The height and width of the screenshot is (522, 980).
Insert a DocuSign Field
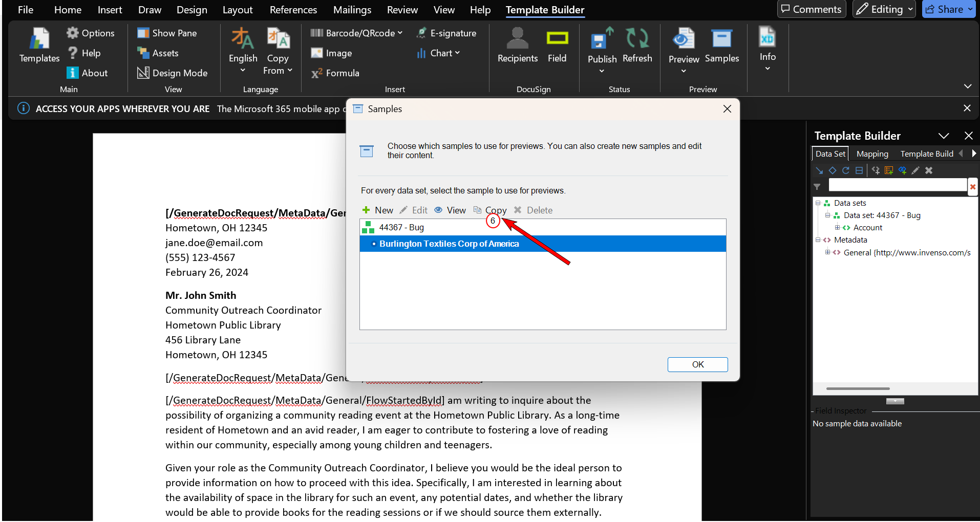point(557,45)
